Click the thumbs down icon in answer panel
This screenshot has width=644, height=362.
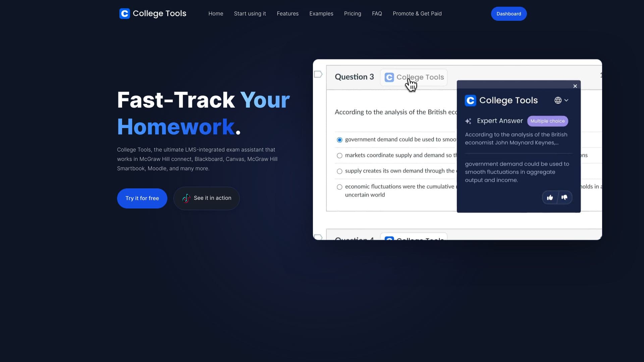[565, 197]
